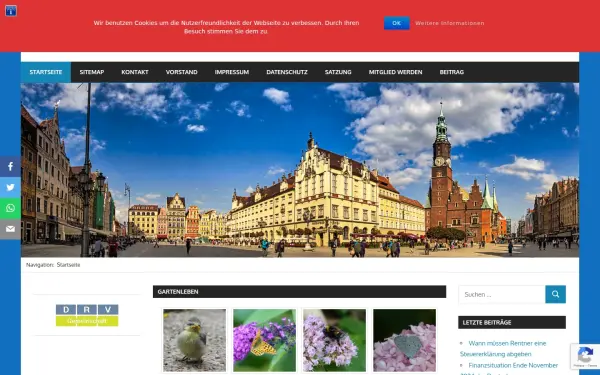Open Sitemap menu item

tap(92, 72)
